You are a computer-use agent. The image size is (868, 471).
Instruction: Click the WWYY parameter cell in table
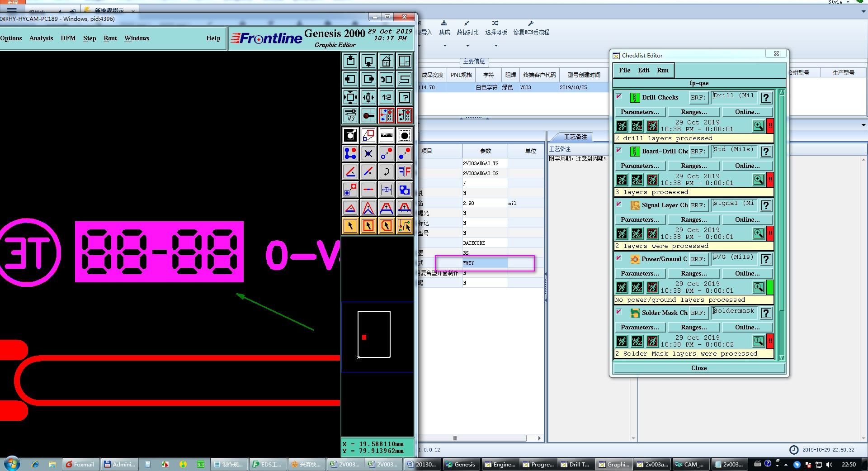click(x=485, y=263)
